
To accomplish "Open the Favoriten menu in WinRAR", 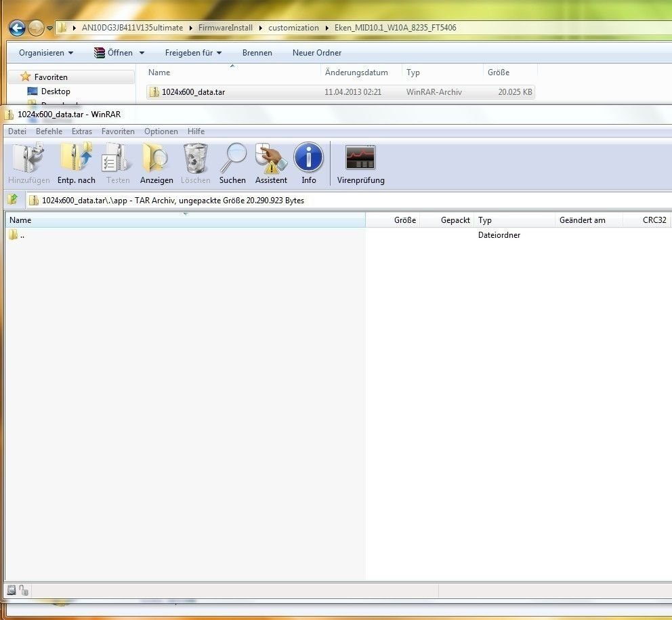I will click(118, 131).
